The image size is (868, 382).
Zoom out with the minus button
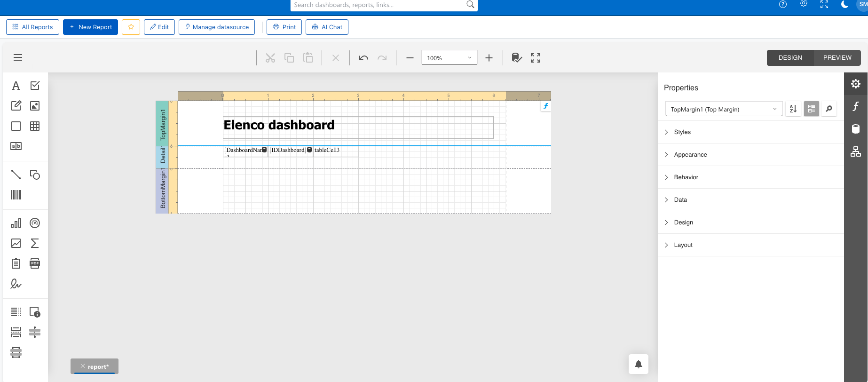(410, 58)
